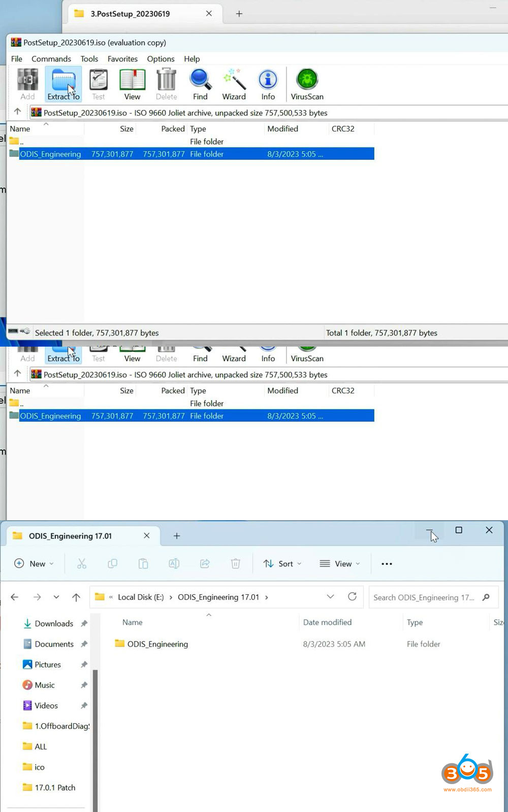Open Tools menu in WinRAR
The image size is (508, 812).
coord(89,59)
